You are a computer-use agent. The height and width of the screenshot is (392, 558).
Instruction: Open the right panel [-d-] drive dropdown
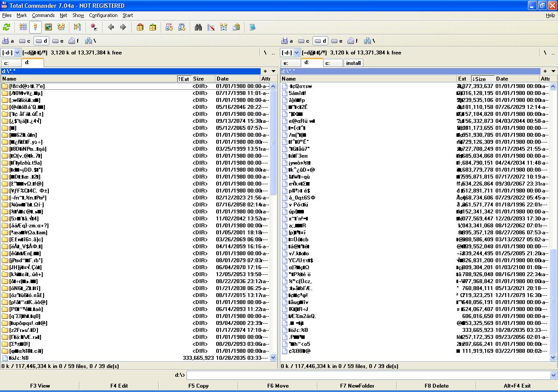[x=290, y=52]
